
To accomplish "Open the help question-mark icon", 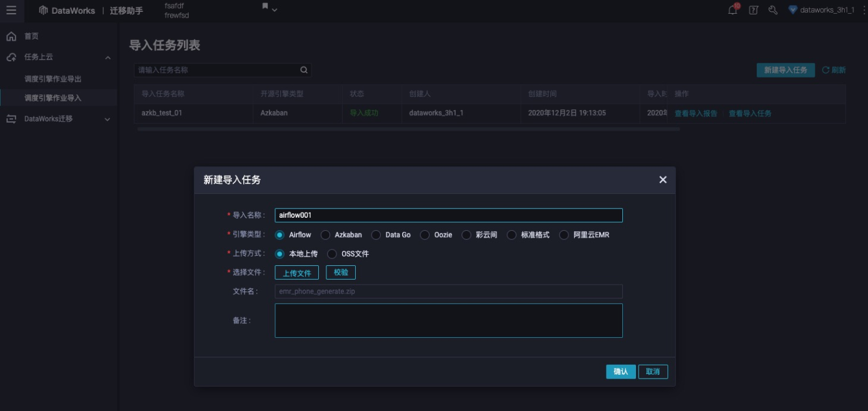I will (x=754, y=10).
